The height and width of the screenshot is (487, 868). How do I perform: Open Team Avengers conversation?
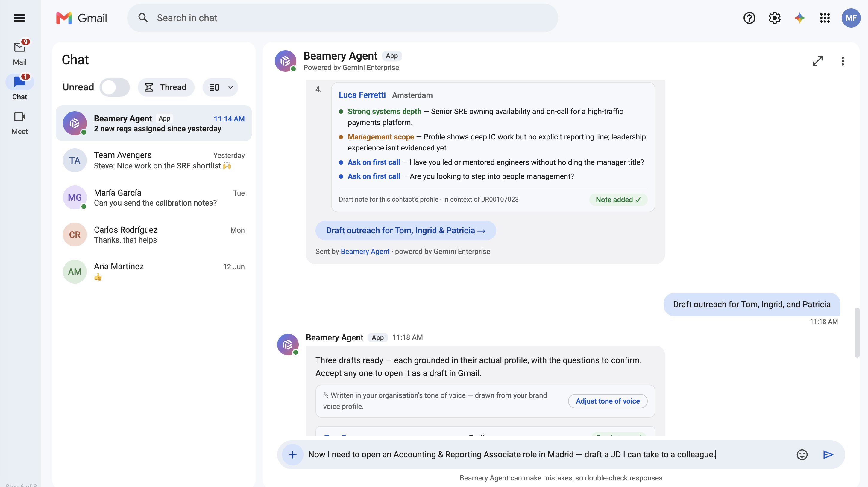154,160
